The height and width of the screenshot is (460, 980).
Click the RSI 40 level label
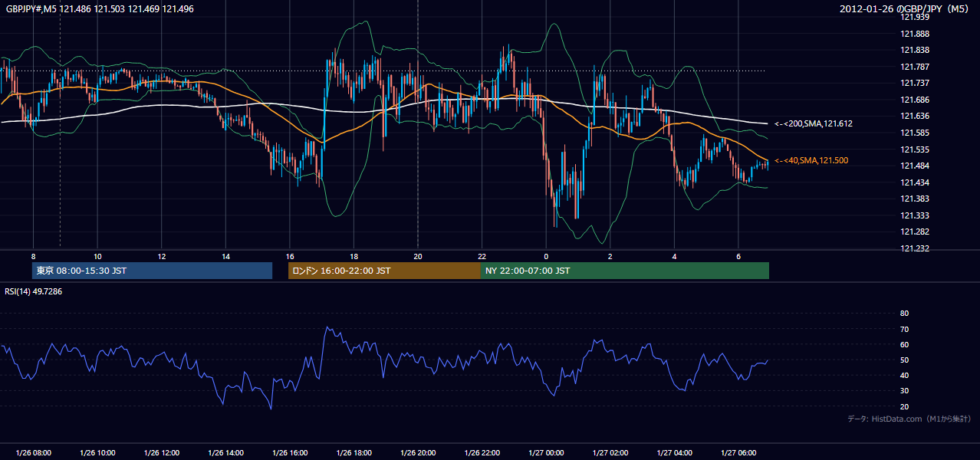pos(904,375)
